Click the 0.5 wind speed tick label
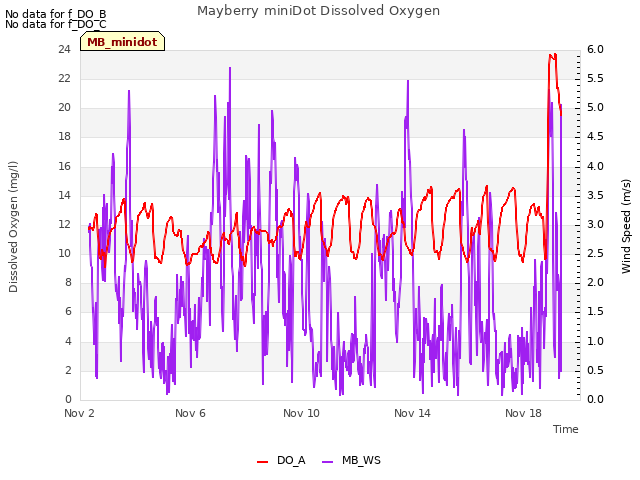This screenshot has height=480, width=640. click(x=595, y=370)
